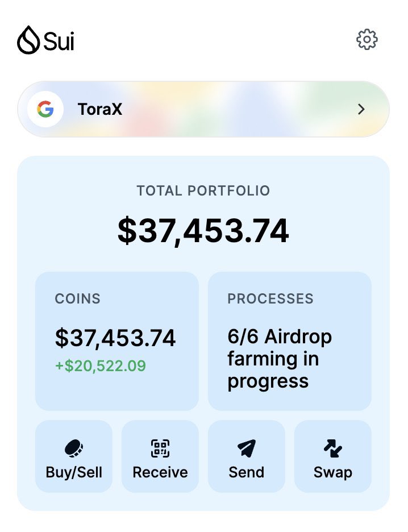
Task: Select the Swap label
Action: click(333, 473)
